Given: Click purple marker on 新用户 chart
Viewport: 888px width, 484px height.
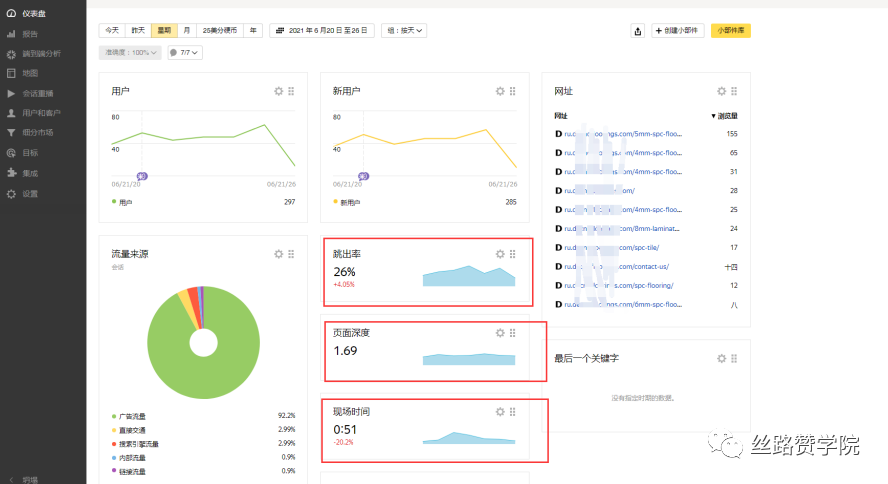Looking at the screenshot, I should click(x=364, y=176).
